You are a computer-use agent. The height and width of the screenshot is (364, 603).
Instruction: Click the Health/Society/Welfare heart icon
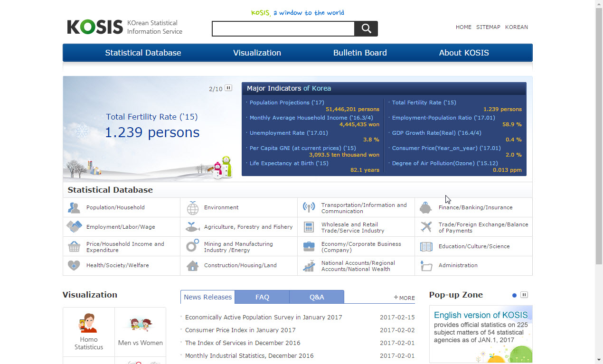74,265
